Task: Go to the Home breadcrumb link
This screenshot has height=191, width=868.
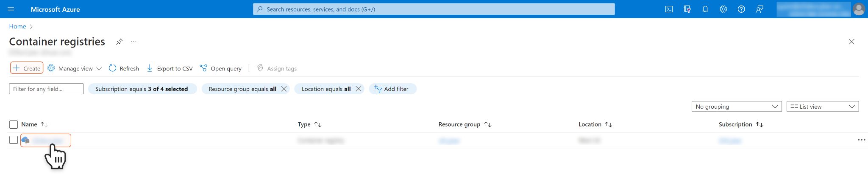Action: click(x=17, y=26)
